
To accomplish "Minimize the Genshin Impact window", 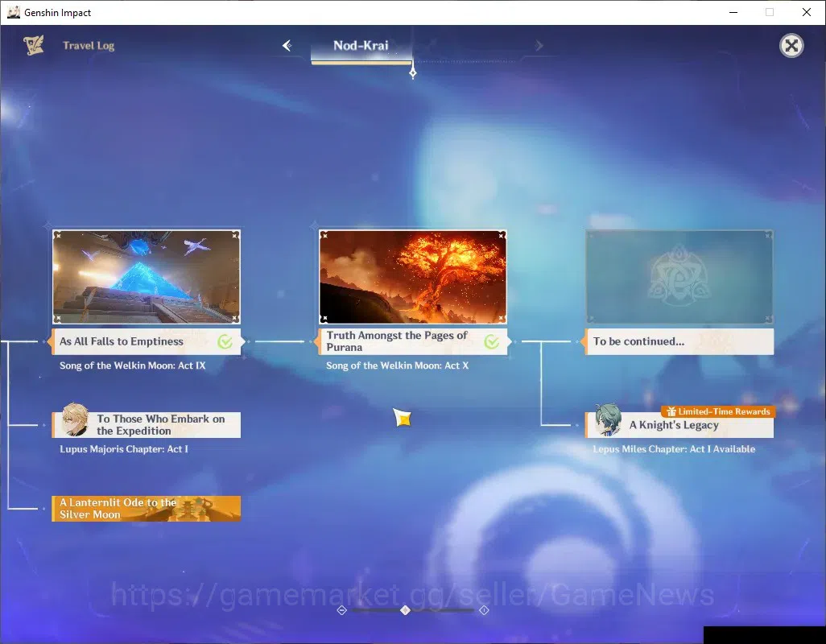I will pos(733,12).
